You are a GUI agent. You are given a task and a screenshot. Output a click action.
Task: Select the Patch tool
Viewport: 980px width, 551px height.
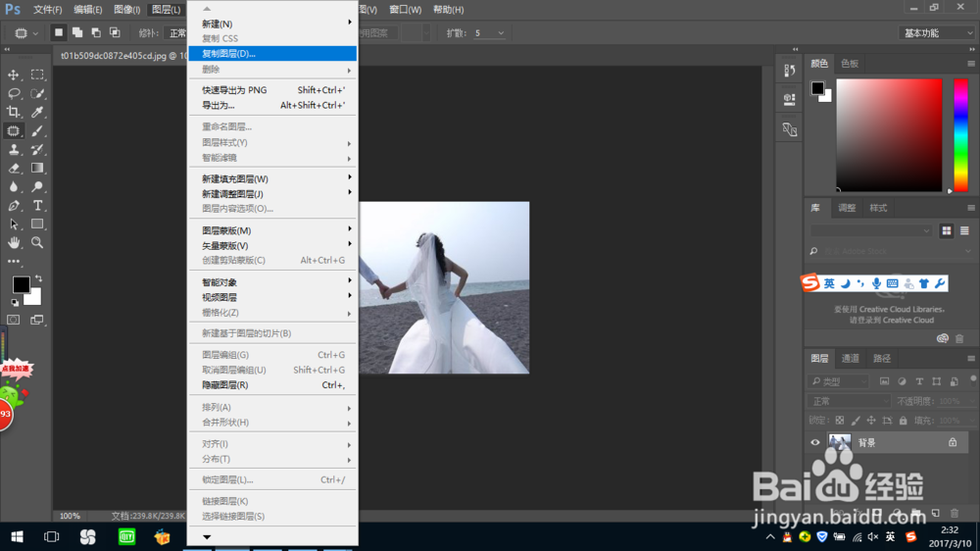(13, 130)
